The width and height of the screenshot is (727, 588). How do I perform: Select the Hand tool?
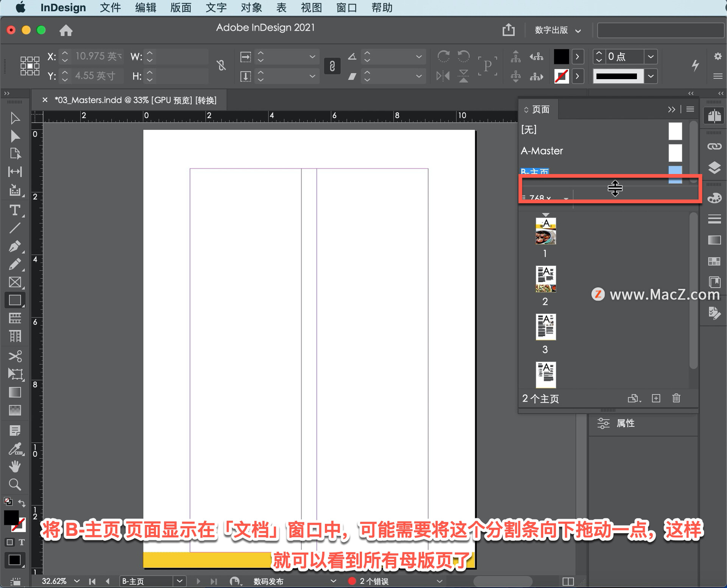click(x=15, y=466)
